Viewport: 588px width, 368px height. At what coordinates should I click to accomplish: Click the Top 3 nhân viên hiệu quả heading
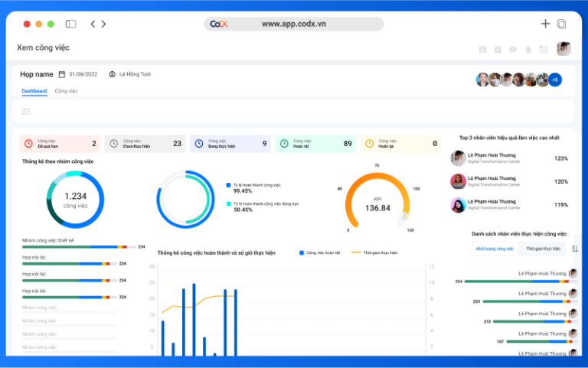point(509,138)
